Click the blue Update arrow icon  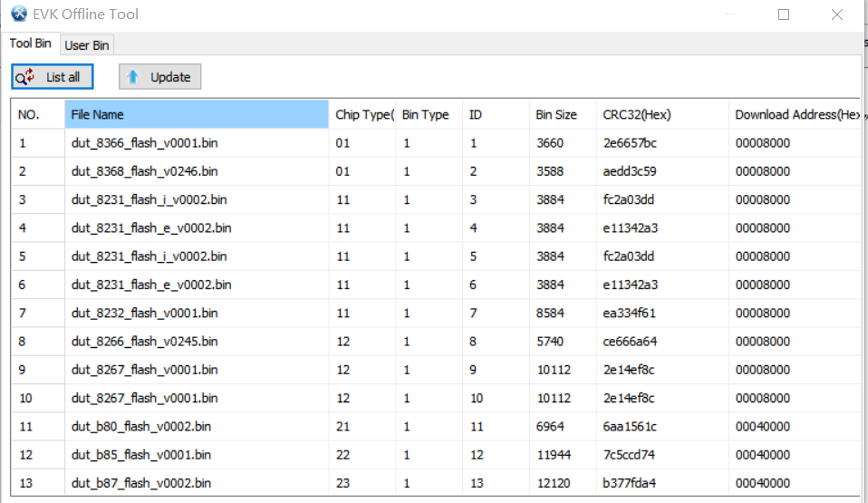[x=133, y=76]
